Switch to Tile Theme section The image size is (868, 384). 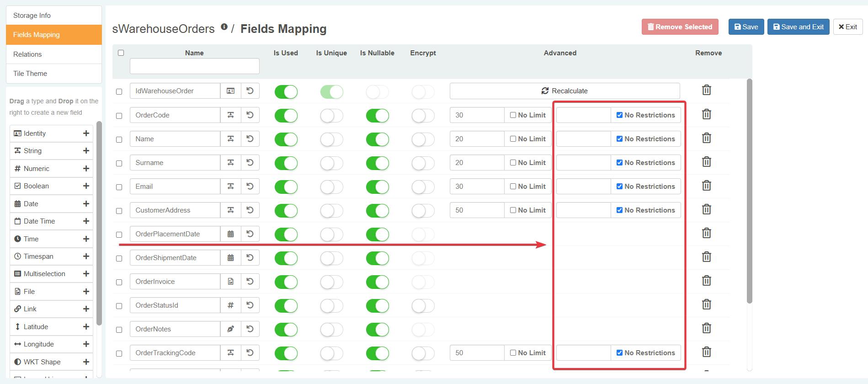pos(30,74)
